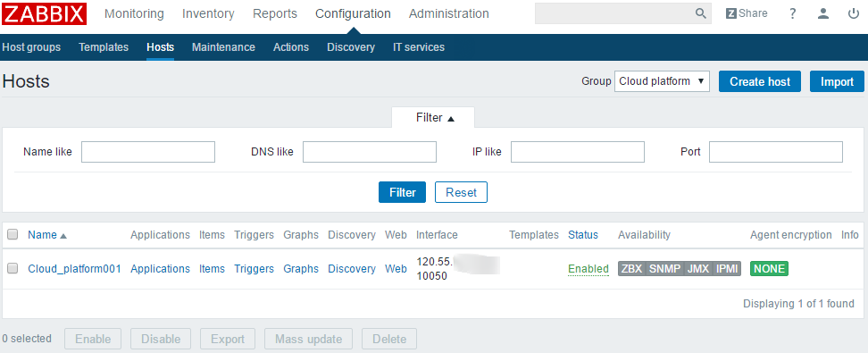Click the Delete button
The width and height of the screenshot is (868, 353).
[x=389, y=339]
